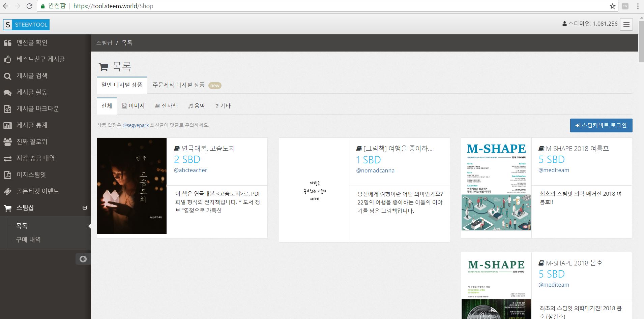Open @mediteam link under 봄호

(x=554, y=285)
